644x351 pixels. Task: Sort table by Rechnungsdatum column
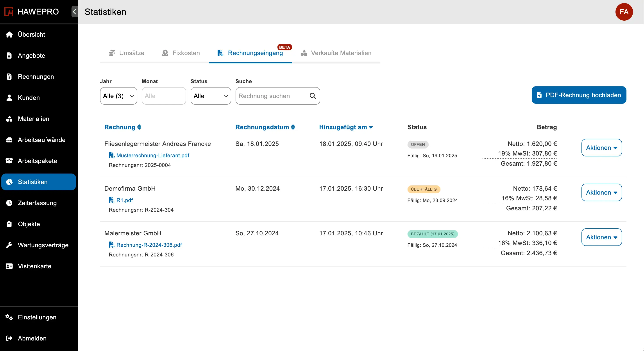265,127
